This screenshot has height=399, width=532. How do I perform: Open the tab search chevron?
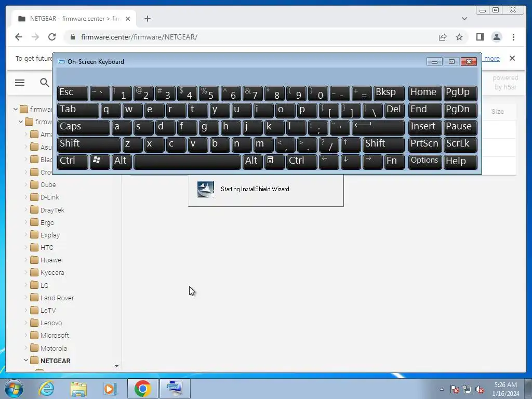(464, 19)
